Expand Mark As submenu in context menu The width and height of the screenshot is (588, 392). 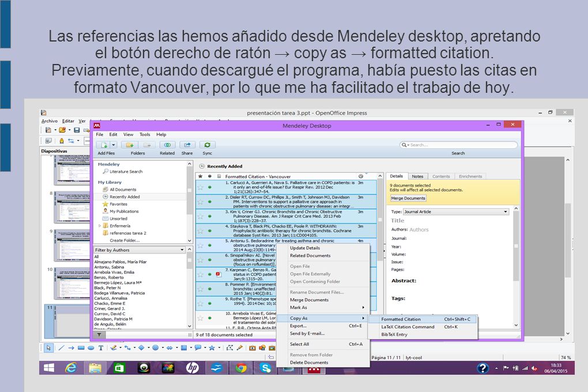tap(323, 307)
